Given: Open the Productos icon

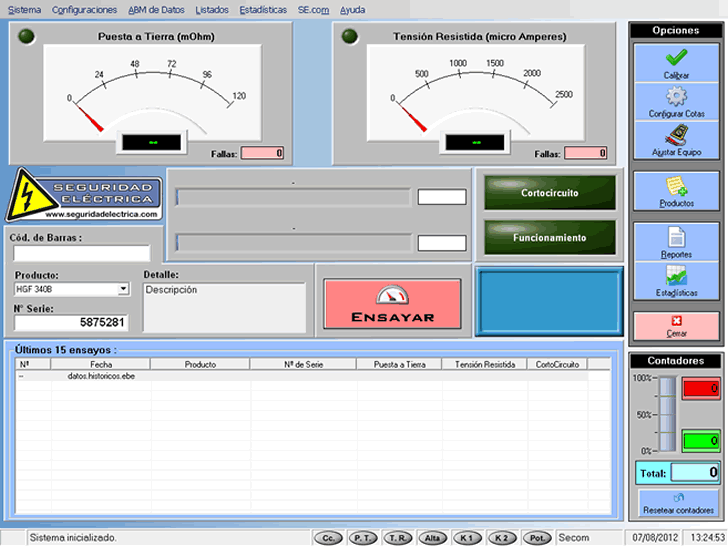Looking at the screenshot, I should coord(676,186).
